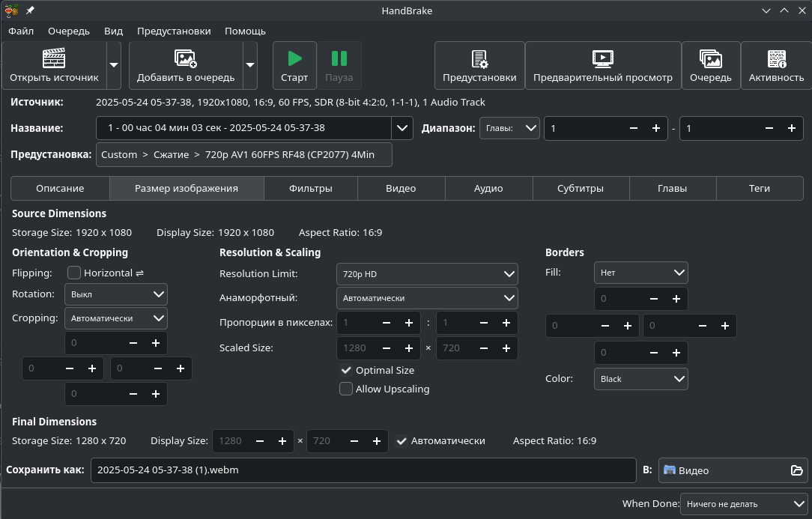Click the Предустановка preset selector button

[244, 155]
